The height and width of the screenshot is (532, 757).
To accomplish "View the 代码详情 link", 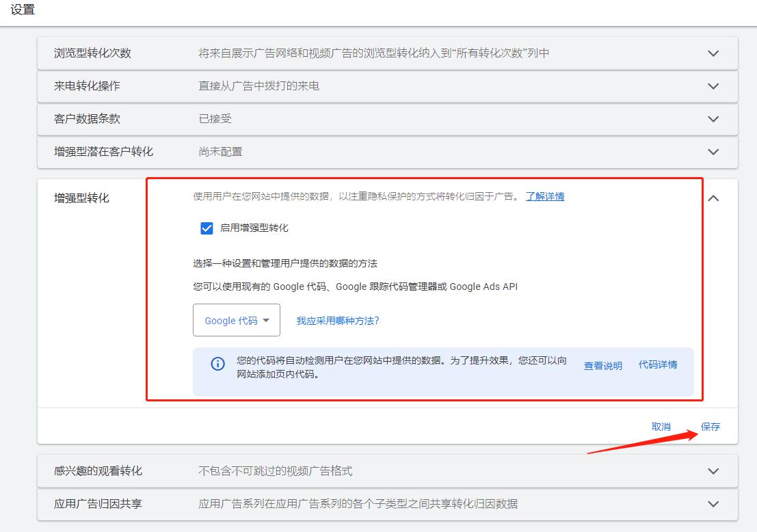I will click(658, 365).
